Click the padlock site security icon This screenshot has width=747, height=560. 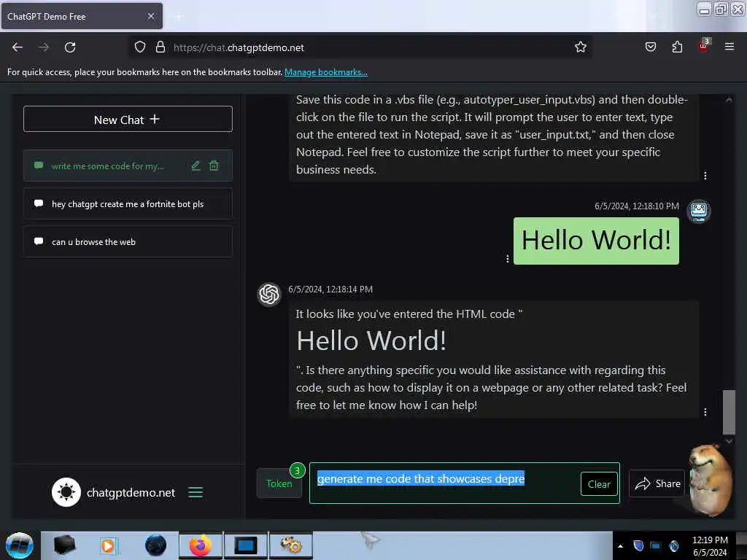(160, 47)
